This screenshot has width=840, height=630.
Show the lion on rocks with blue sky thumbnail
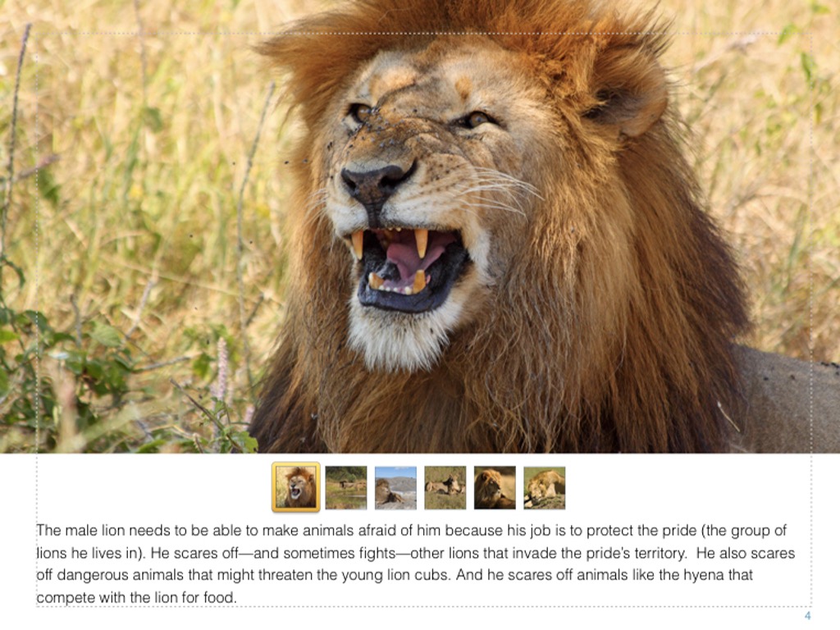396,487
